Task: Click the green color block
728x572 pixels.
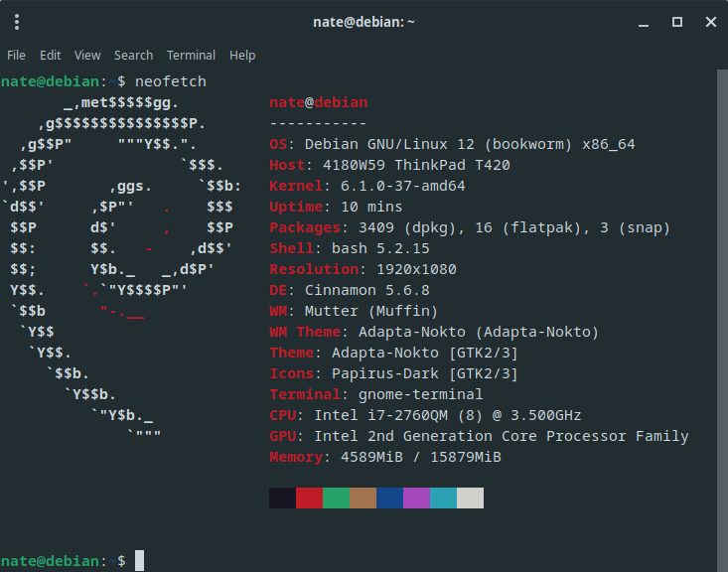Action: (336, 498)
